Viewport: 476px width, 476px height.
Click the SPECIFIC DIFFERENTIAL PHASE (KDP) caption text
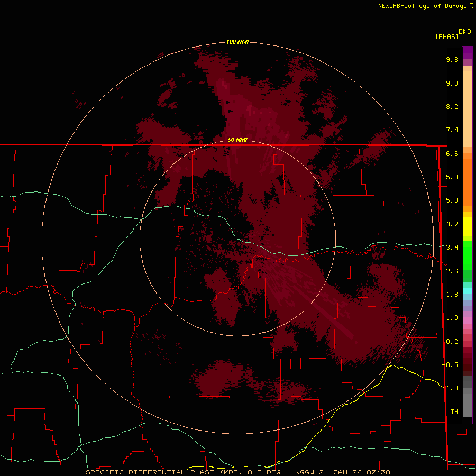pyautogui.click(x=165, y=472)
